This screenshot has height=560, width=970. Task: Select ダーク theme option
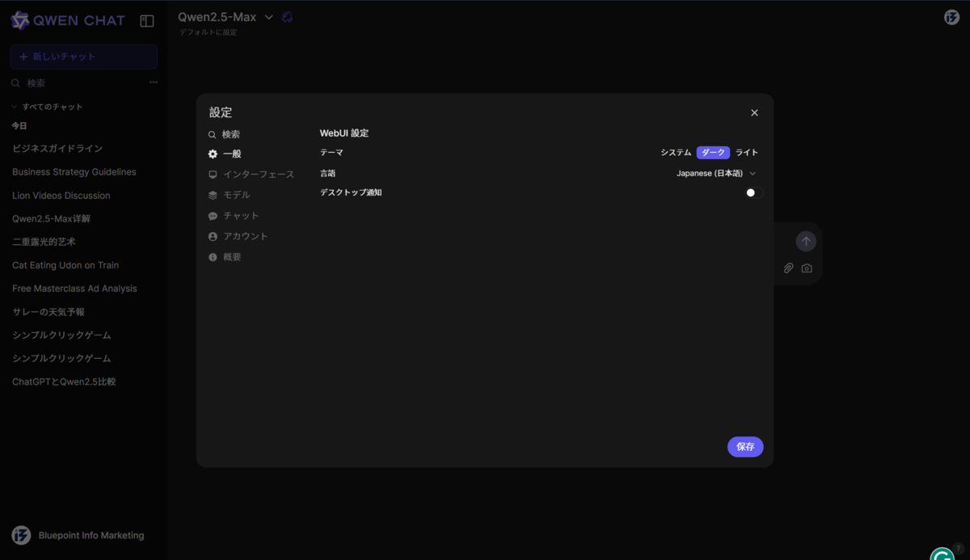pyautogui.click(x=713, y=153)
